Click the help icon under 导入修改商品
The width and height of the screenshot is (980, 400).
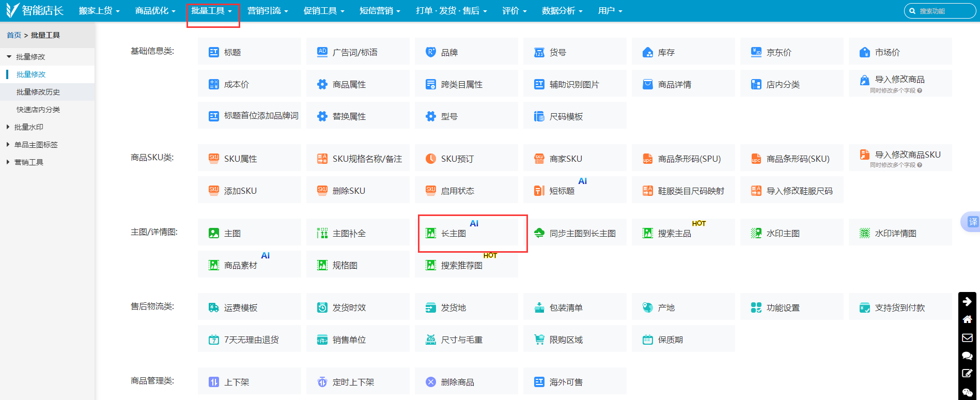[x=920, y=90]
